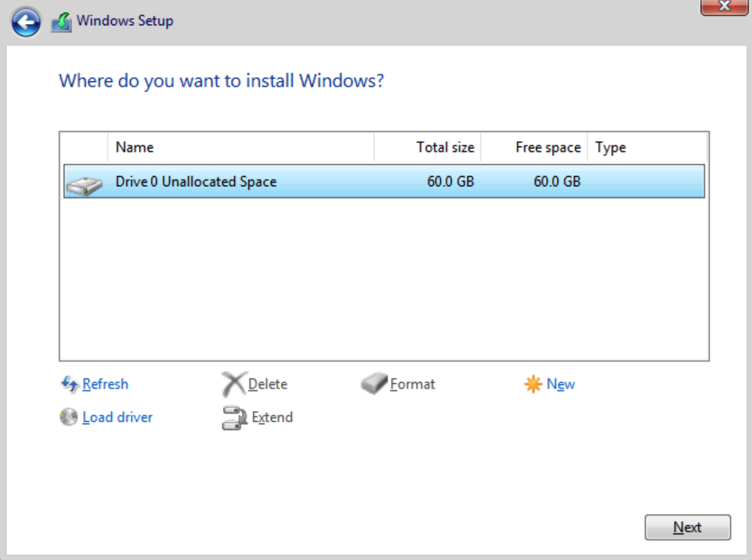Click the hard drive icon for Drive 0
Viewport: 752px width, 560px height.
tap(84, 185)
